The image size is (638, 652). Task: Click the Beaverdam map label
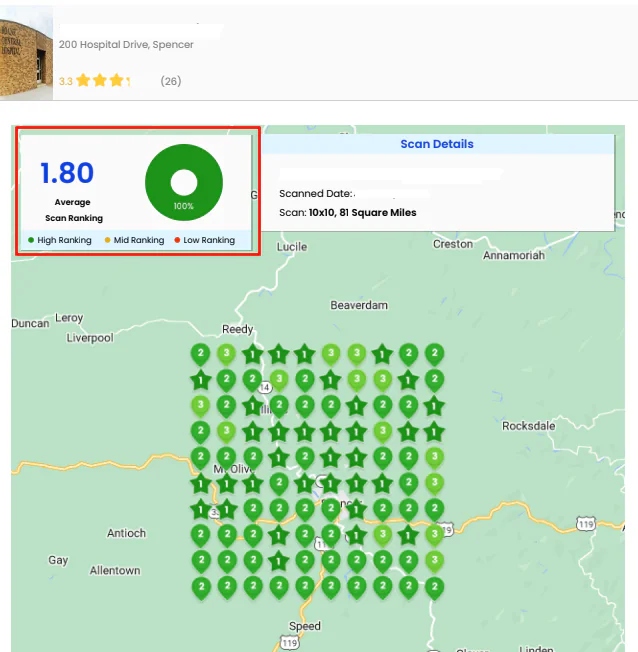point(359,305)
